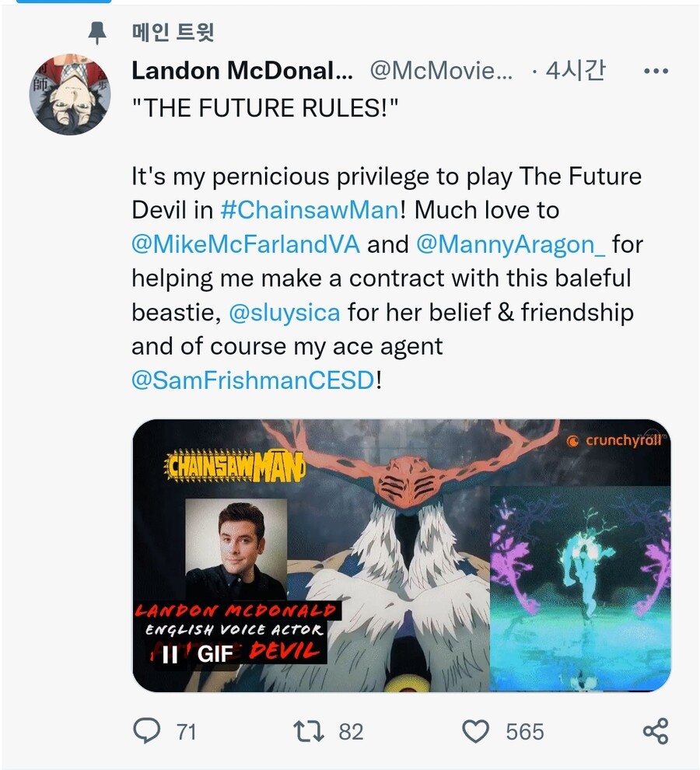Open the Landon McDonald display name profile
This screenshot has width=700, height=770.
tap(242, 72)
